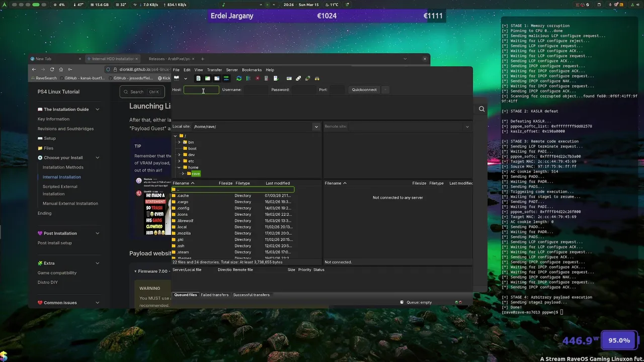Click the Quickconnect button

coord(364,89)
